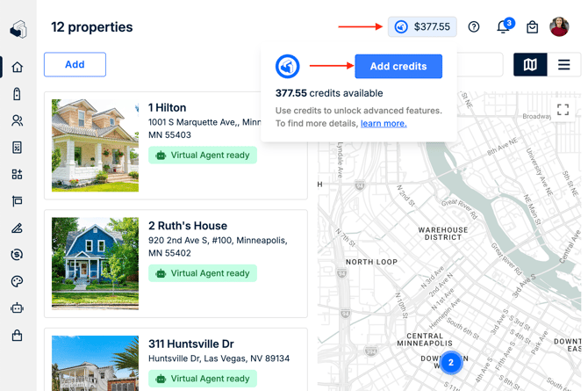This screenshot has height=391, width=588.
Task: Click the Add credits button
Action: point(398,67)
